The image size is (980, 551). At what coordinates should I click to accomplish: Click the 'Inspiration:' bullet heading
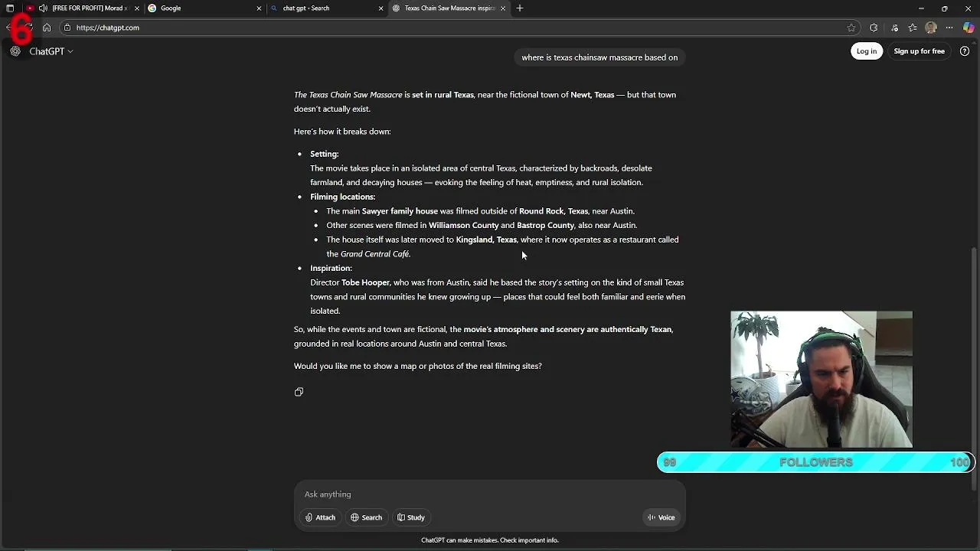331,269
